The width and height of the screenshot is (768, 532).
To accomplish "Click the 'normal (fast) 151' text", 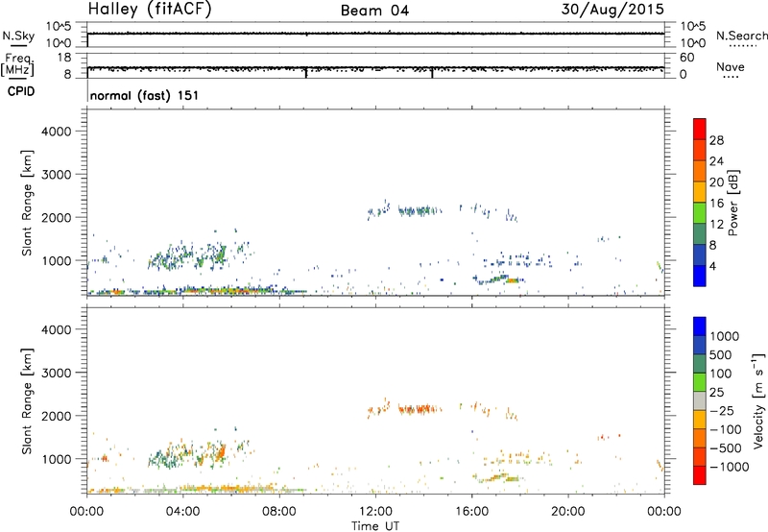I will [144, 95].
